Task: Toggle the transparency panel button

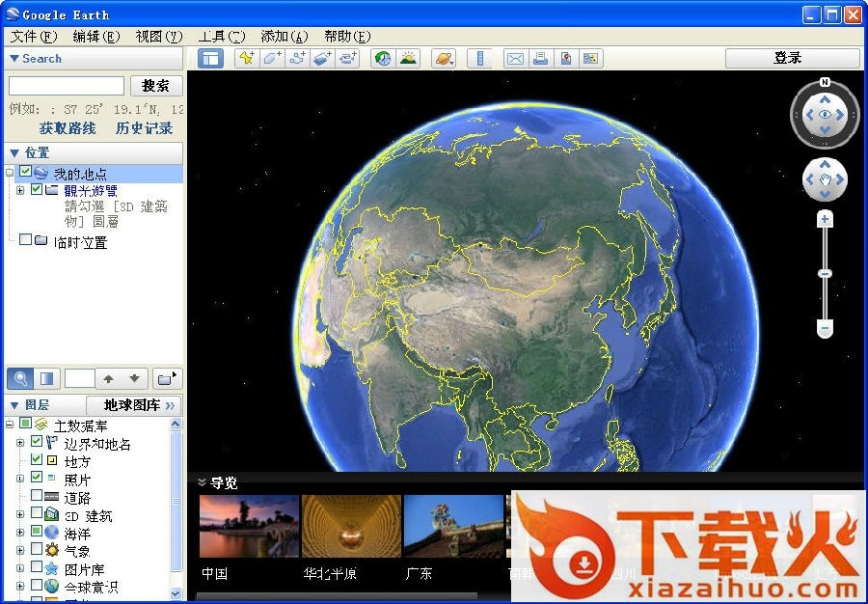Action: 46,378
